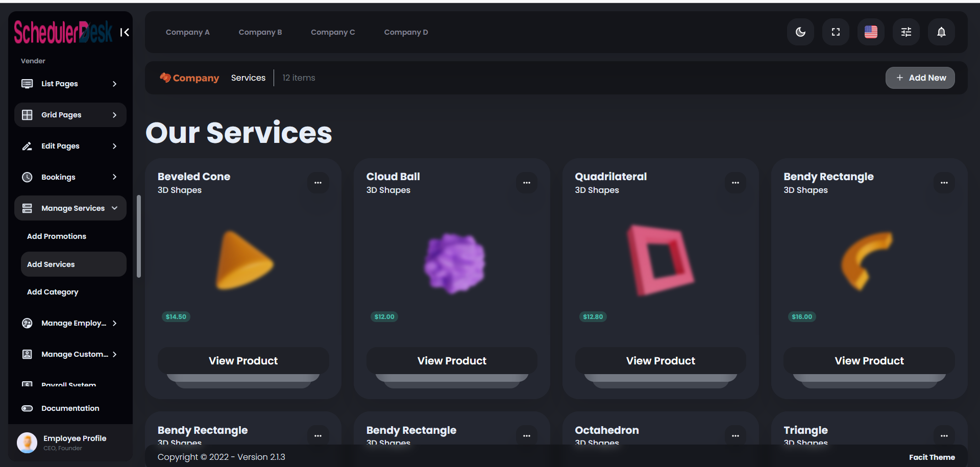Open Employee Profile avatar at sidebar bottom
The image size is (980, 467).
point(27,443)
